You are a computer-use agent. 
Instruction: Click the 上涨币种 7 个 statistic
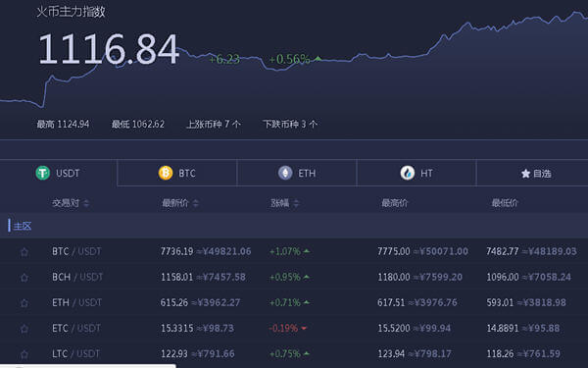click(214, 124)
